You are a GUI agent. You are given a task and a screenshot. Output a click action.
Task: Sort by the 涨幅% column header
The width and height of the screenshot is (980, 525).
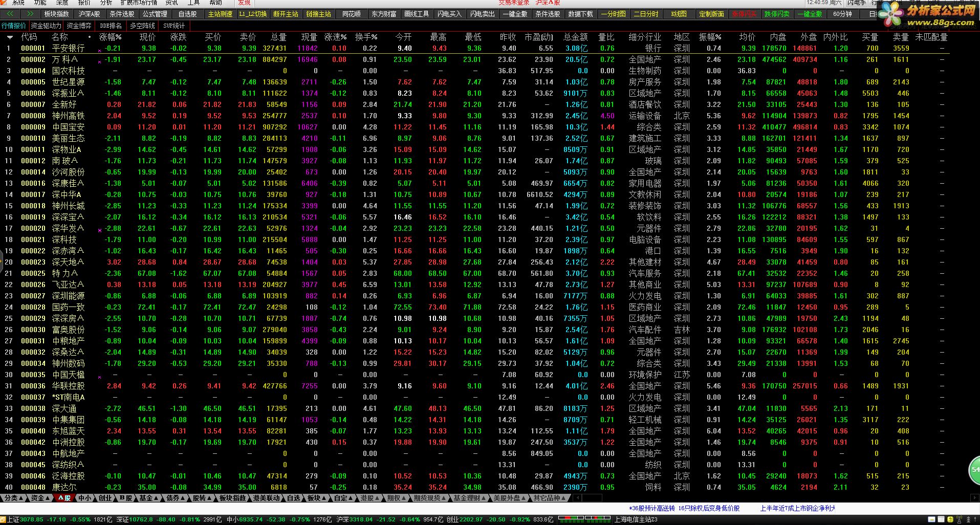pyautogui.click(x=110, y=37)
